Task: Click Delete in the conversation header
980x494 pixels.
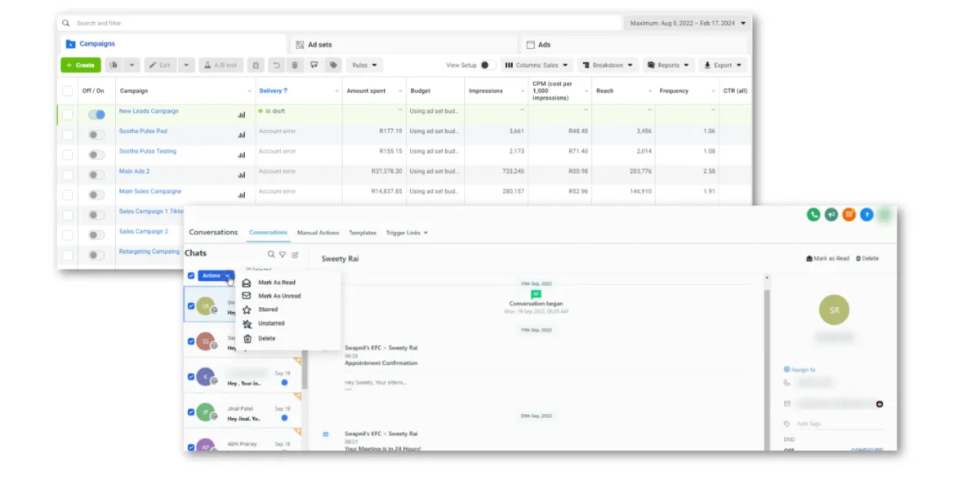Action: point(867,258)
